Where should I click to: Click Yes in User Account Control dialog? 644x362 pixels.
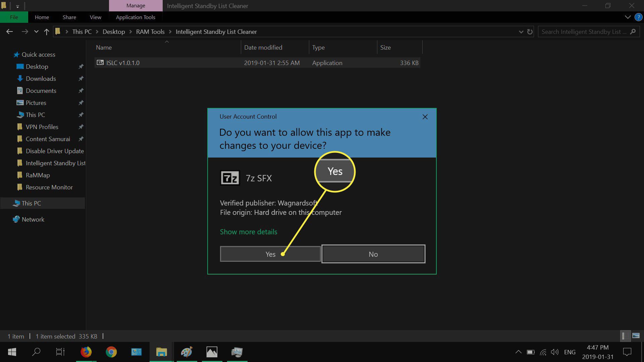[x=270, y=254]
